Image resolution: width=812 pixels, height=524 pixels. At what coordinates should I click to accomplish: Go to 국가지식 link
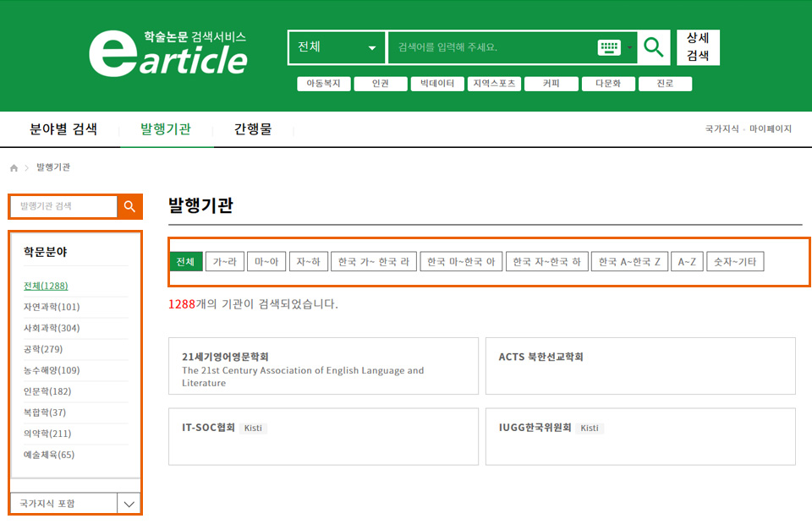coord(721,128)
